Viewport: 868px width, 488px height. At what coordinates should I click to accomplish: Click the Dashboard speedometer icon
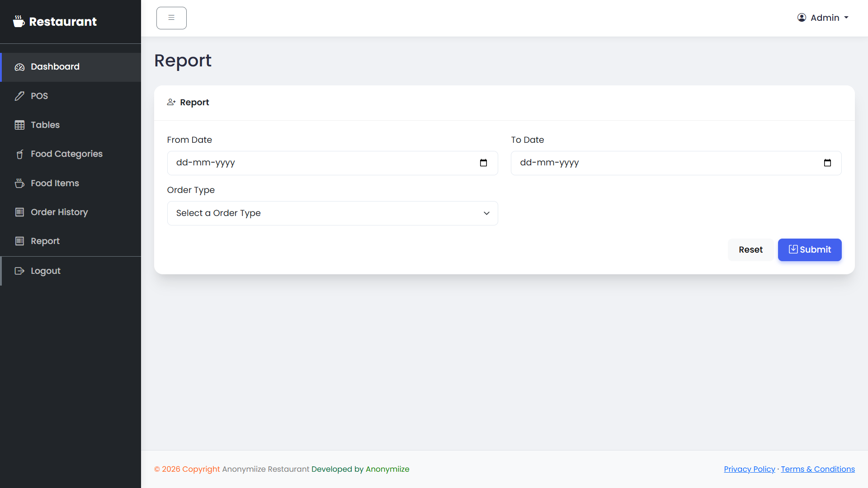19,67
